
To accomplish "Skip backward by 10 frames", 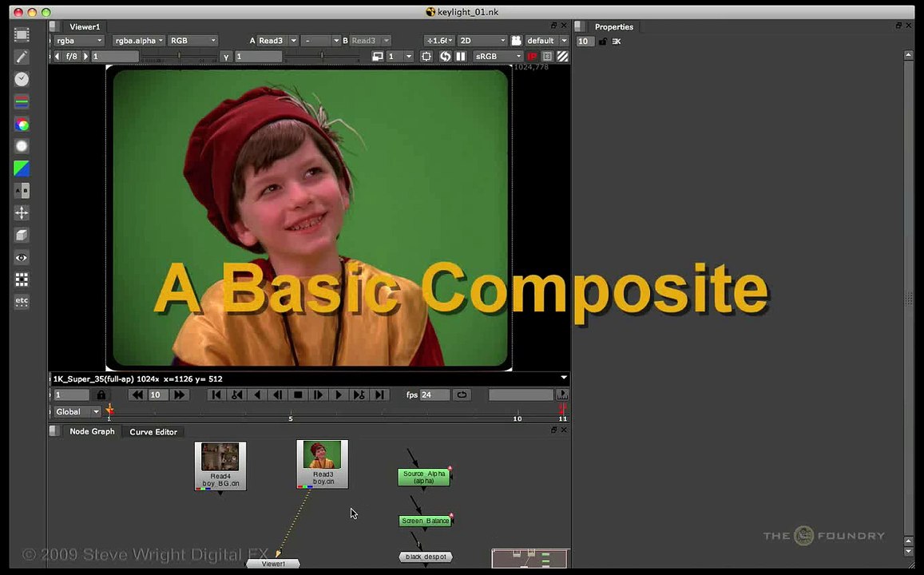I will click(x=137, y=395).
